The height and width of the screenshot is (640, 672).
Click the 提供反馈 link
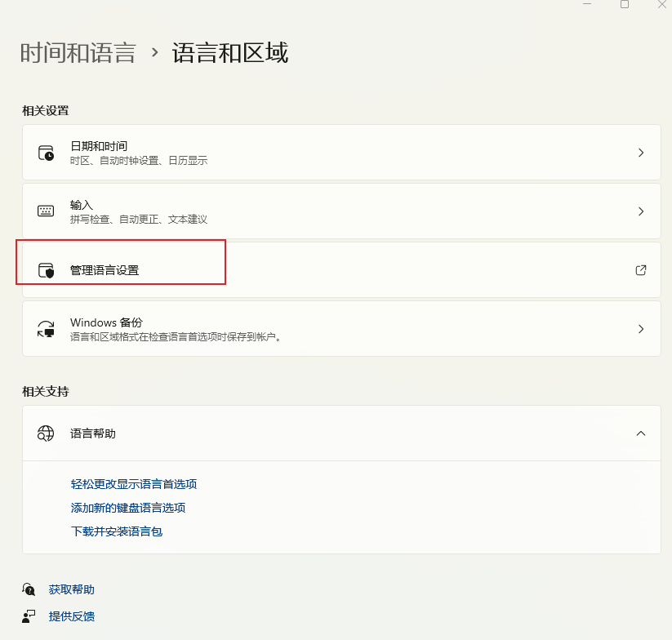[x=72, y=616]
